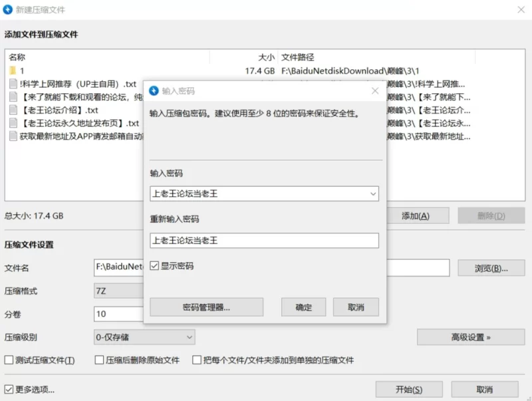
Task: Click path cell ending 获取最新地址...
Action: (429, 136)
